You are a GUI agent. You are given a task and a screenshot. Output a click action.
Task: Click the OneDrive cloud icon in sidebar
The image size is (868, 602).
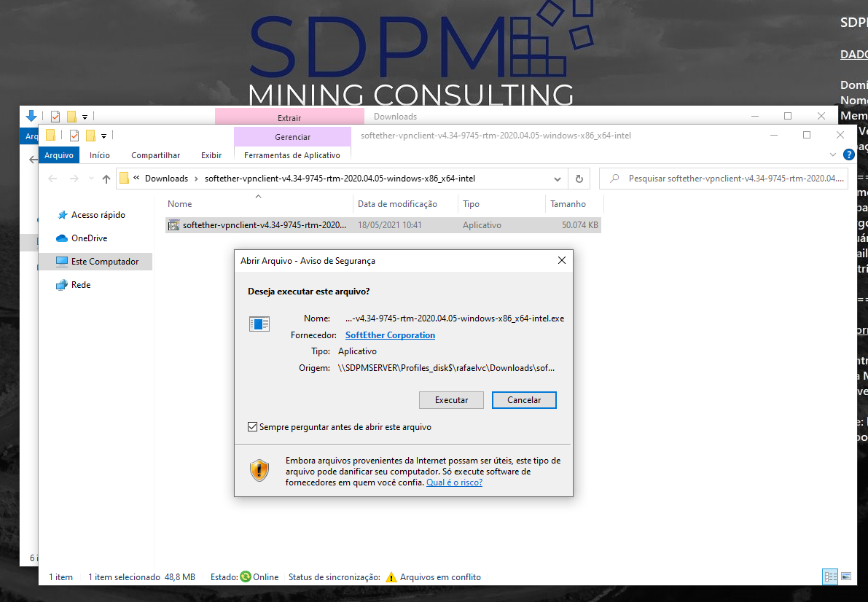pyautogui.click(x=62, y=238)
